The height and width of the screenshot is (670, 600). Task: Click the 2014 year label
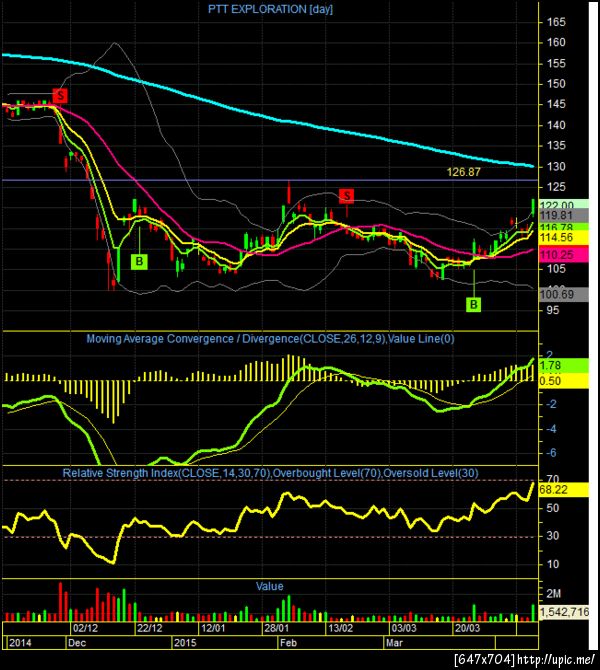[x=20, y=643]
